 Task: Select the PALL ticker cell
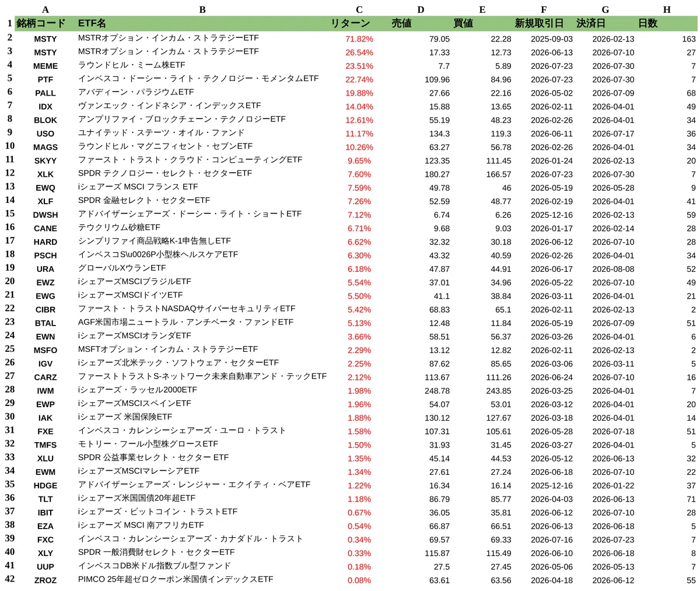tap(45, 93)
